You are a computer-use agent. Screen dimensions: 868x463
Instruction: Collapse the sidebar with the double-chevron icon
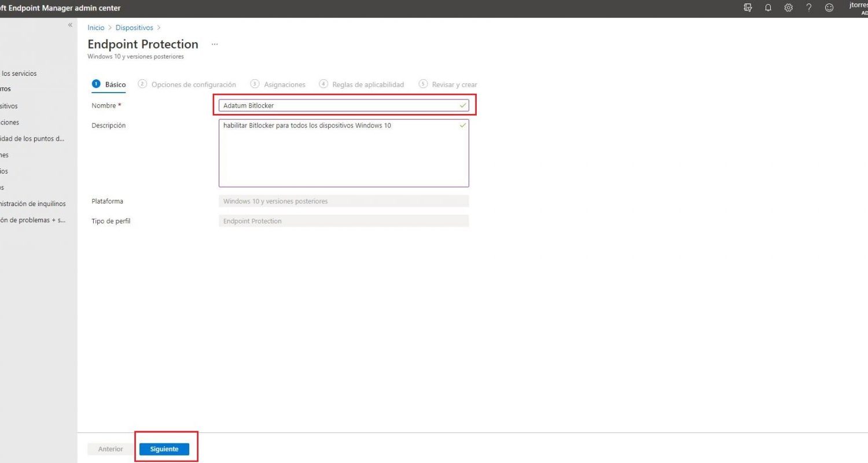[x=70, y=25]
